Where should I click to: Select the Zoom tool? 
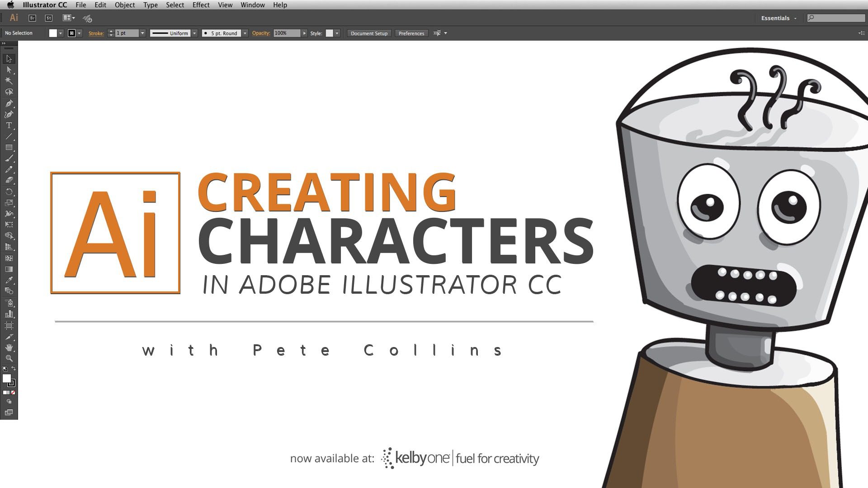point(9,358)
